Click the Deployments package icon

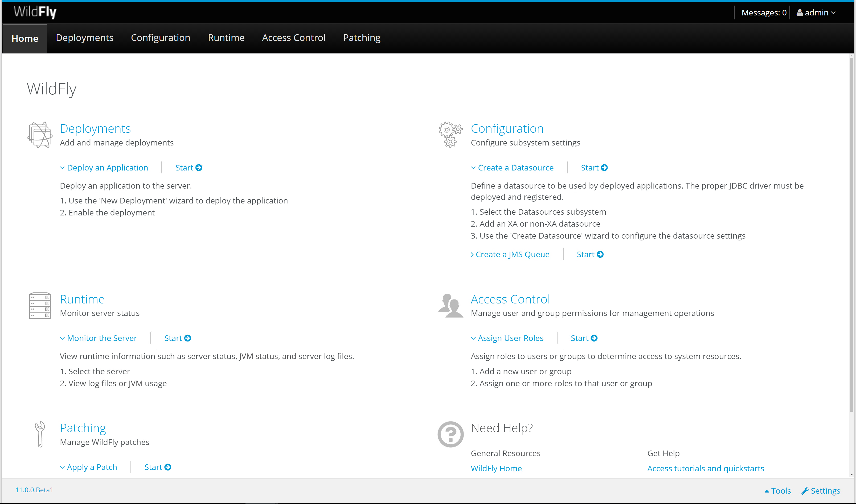[40, 135]
